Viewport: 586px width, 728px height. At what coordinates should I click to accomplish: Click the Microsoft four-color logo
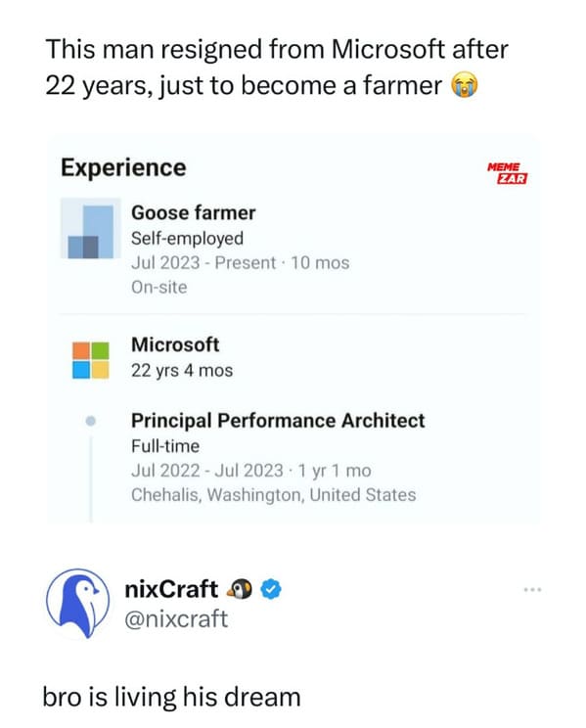pos(91,361)
